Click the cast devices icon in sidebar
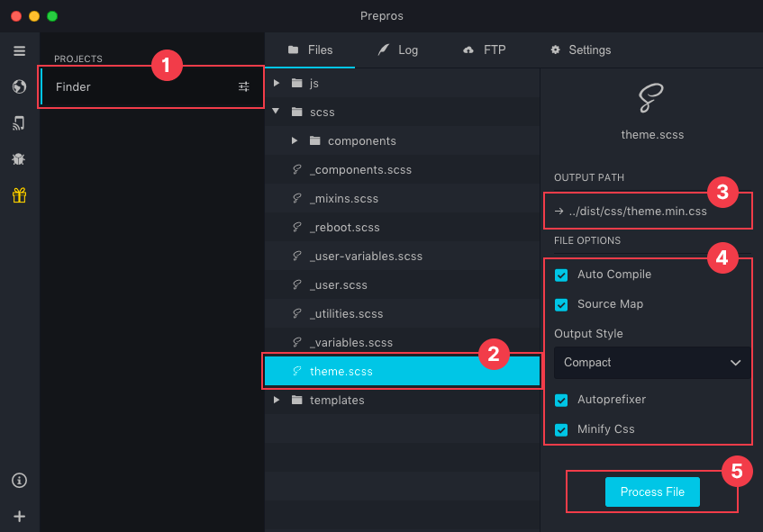 [19, 123]
